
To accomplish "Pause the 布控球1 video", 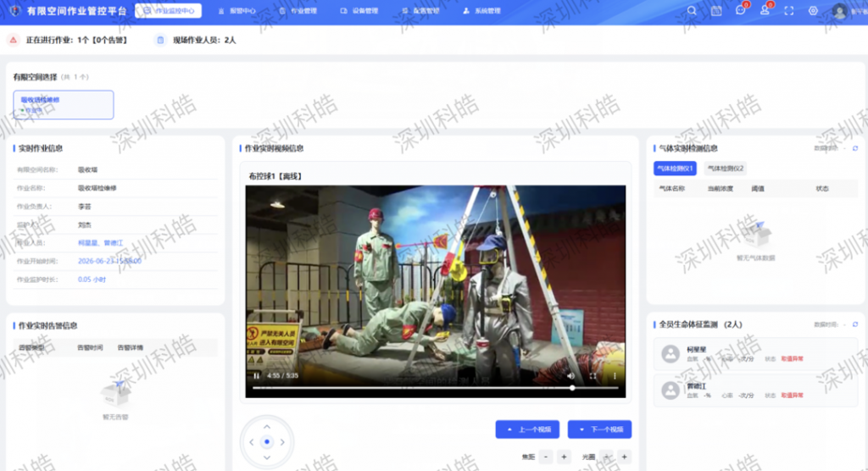I will [256, 375].
